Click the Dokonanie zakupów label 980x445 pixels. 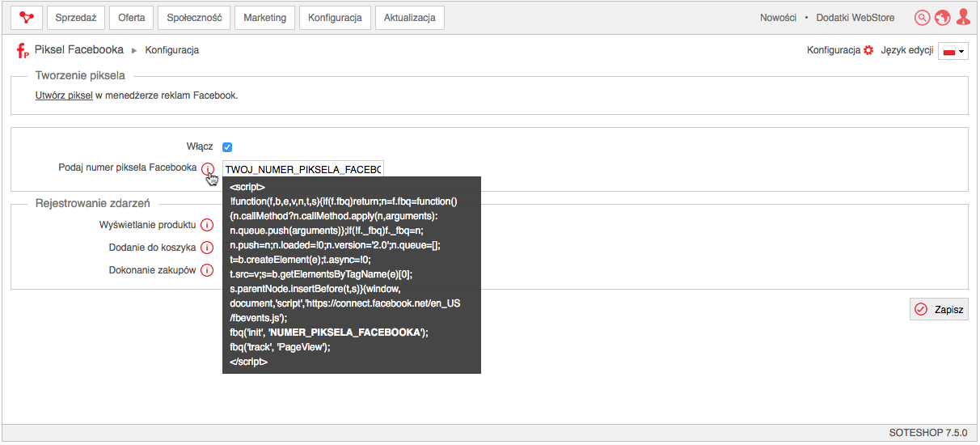(153, 270)
